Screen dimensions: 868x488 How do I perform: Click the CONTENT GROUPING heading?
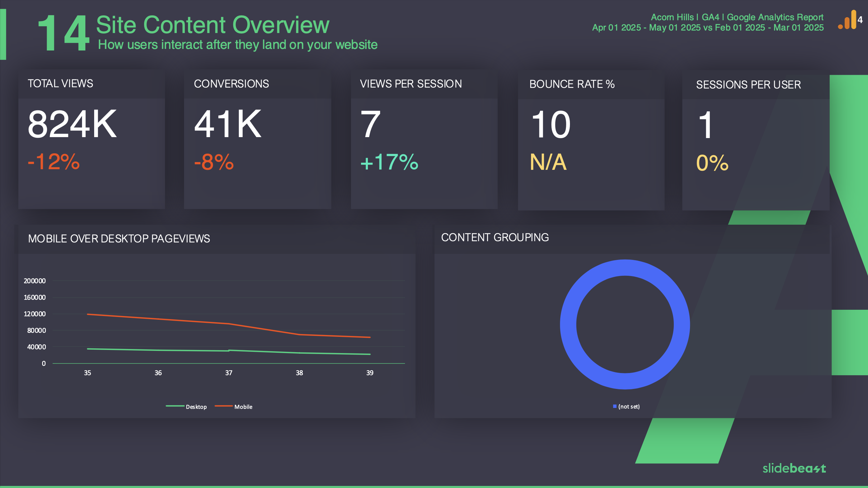pyautogui.click(x=495, y=237)
